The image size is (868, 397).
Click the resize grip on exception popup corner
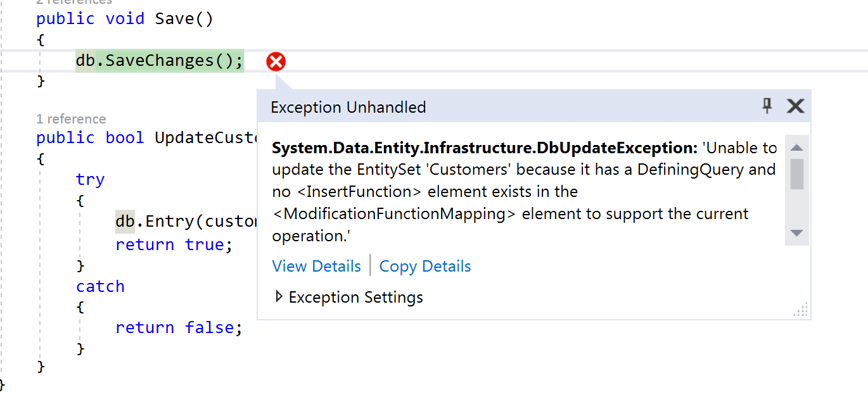pyautogui.click(x=801, y=310)
